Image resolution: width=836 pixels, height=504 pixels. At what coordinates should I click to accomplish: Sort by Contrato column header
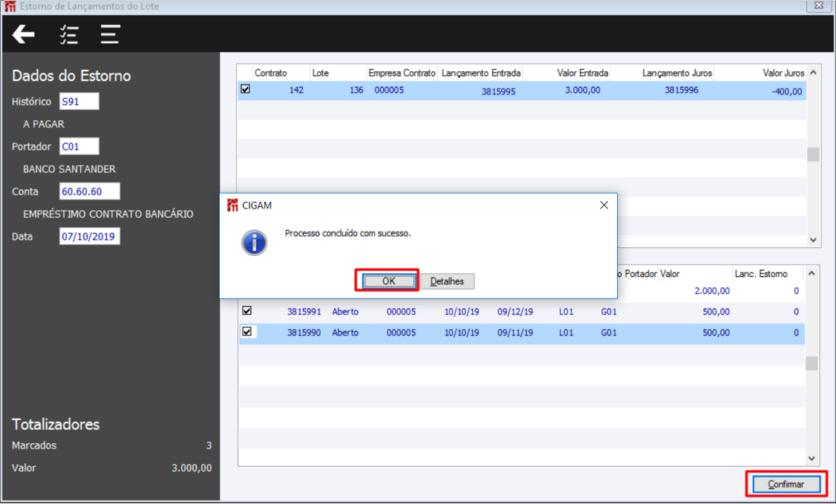click(x=281, y=73)
